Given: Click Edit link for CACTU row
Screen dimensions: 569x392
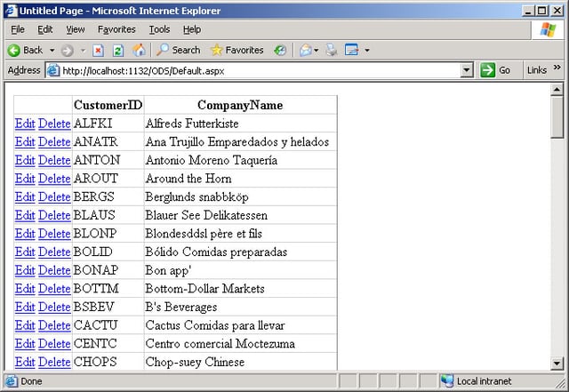Looking at the screenshot, I should point(25,325).
